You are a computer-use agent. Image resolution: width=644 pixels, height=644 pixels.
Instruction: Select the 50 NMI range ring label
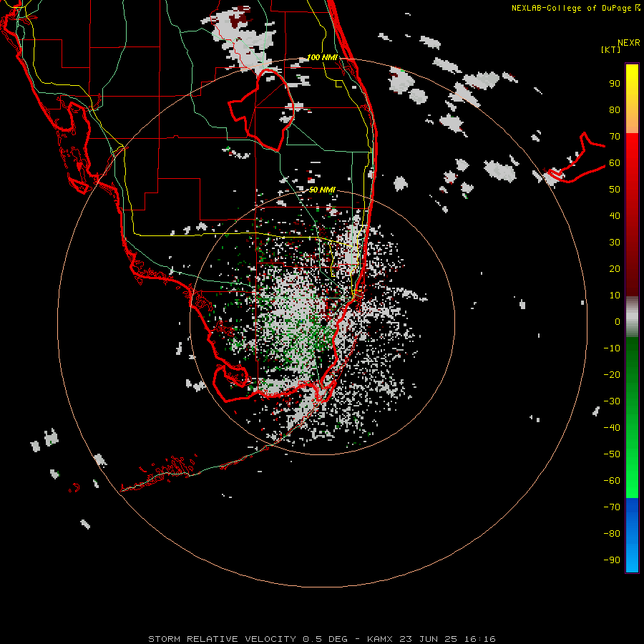click(322, 190)
